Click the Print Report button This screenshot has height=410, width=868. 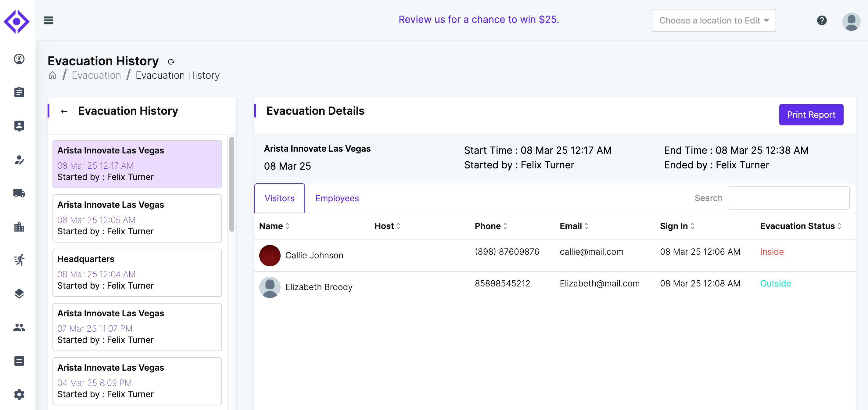click(x=811, y=115)
